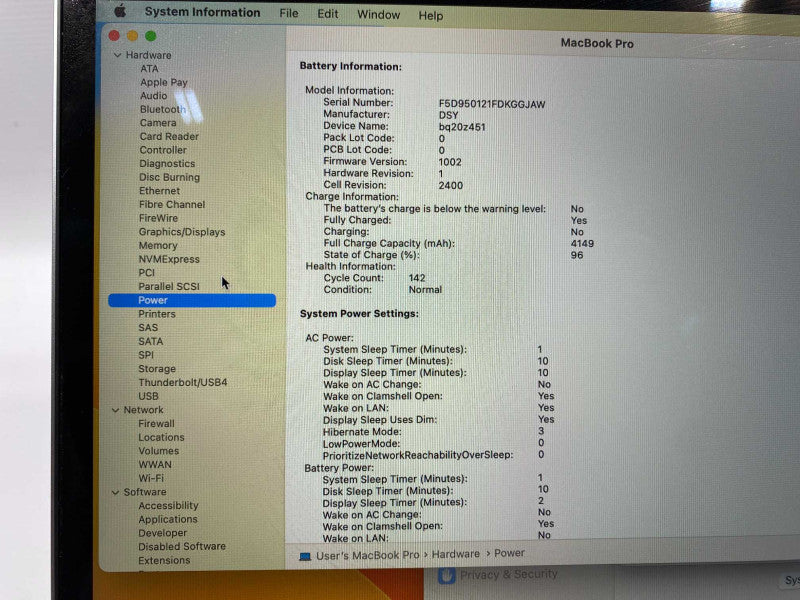This screenshot has width=800, height=600.
Task: Select SPI in the sidebar
Action: (x=146, y=355)
